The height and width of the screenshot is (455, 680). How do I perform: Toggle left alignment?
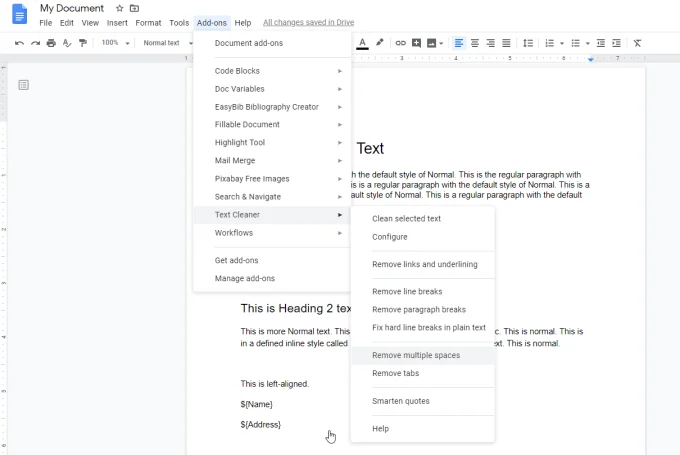click(459, 43)
